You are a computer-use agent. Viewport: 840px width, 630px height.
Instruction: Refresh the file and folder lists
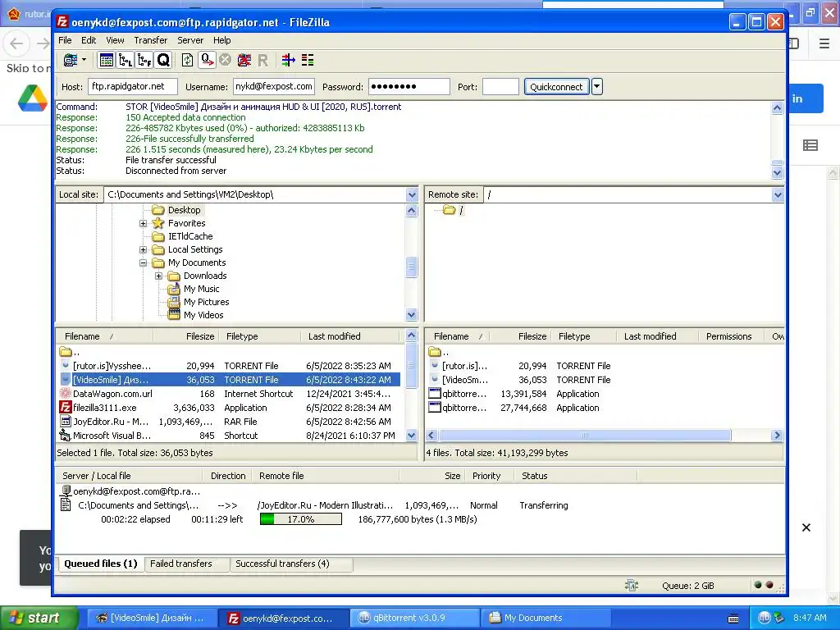188,60
